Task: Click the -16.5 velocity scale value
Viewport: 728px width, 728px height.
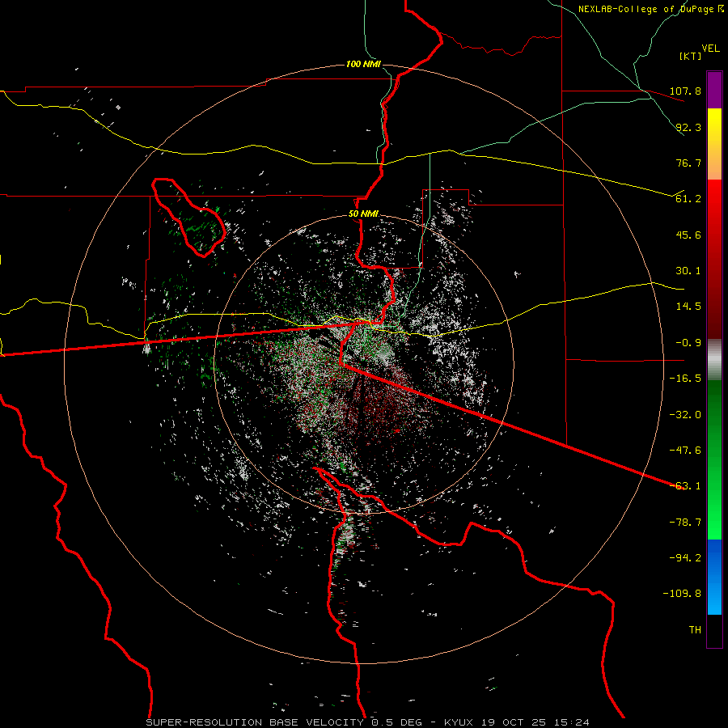Action: 685,379
